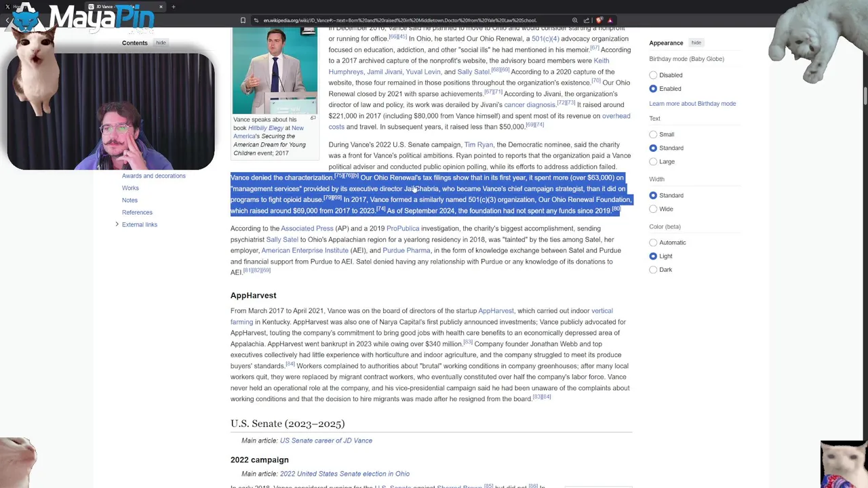Screen dimensions: 868x488
Task: Open the vertical farming link
Action: pos(602,310)
